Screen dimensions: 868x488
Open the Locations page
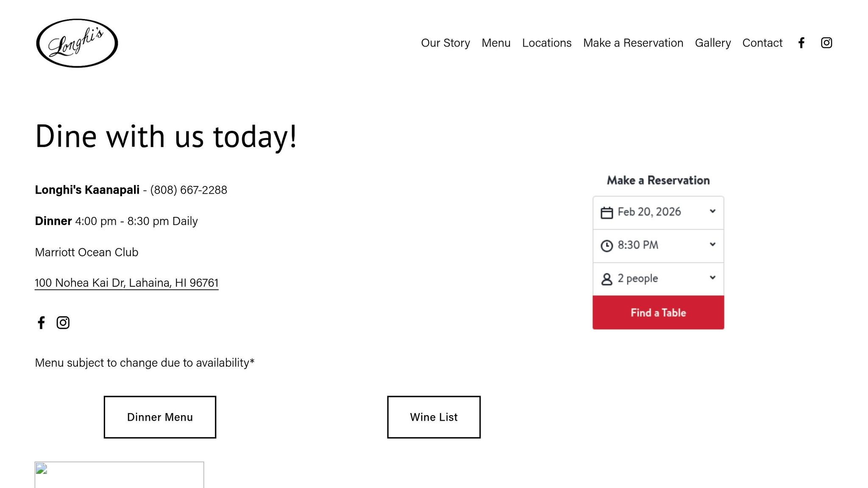coord(547,43)
